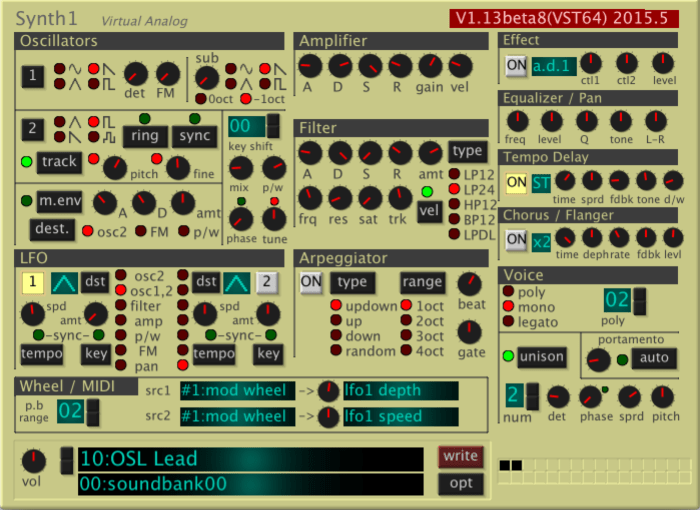Click the Tempo Delay ST mode display
Screen dimensions: 700x510
(541, 183)
